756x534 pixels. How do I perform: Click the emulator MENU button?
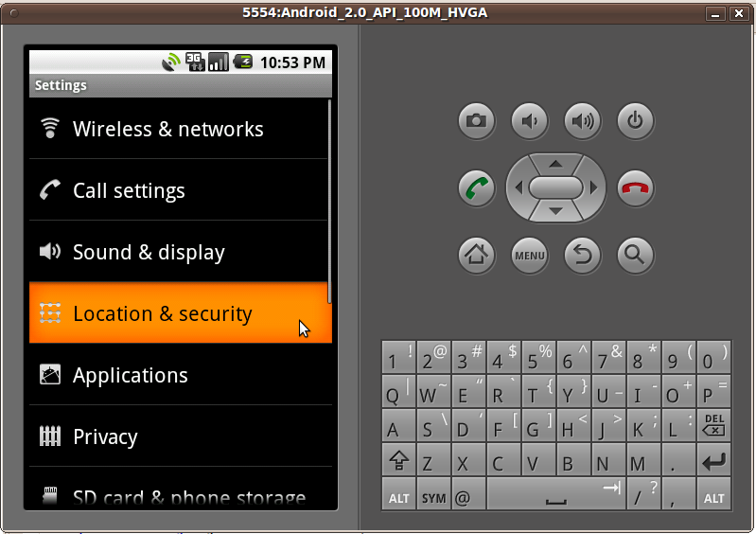[530, 256]
